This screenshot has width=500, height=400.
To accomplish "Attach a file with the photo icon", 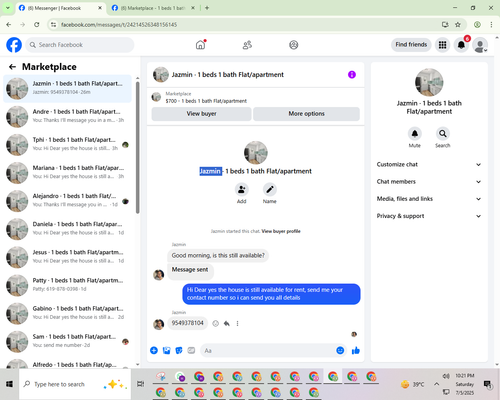I will pyautogui.click(x=166, y=350).
